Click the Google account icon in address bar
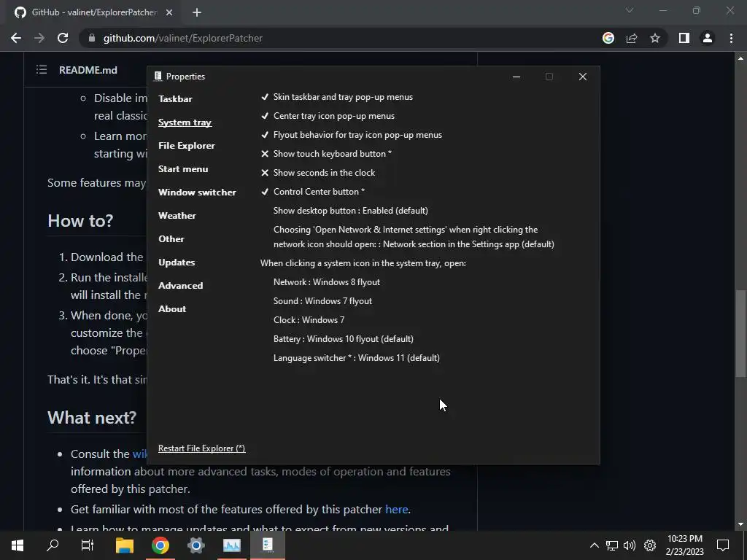 pyautogui.click(x=608, y=38)
